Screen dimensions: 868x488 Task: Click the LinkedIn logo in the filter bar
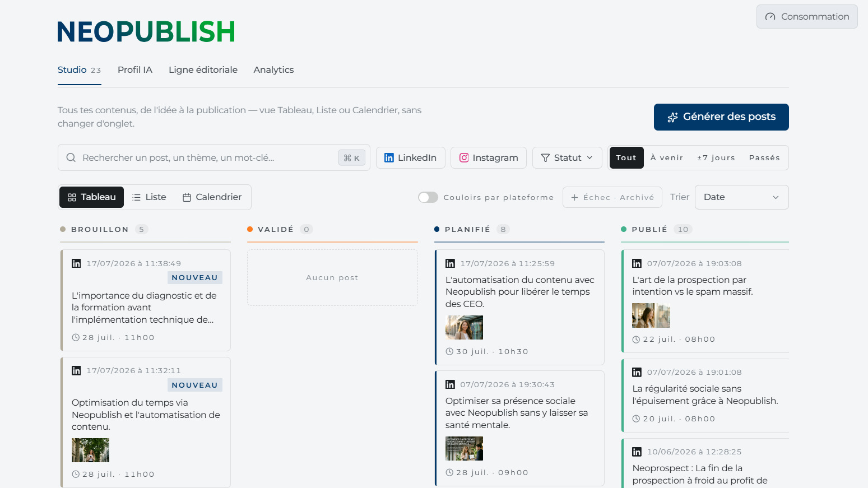click(389, 158)
